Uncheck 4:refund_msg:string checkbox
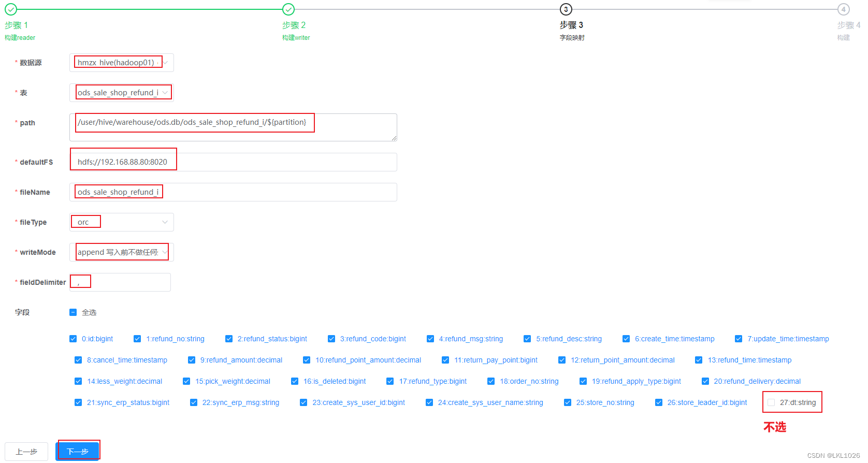Viewport: 868px width, 463px height. pyautogui.click(x=430, y=339)
